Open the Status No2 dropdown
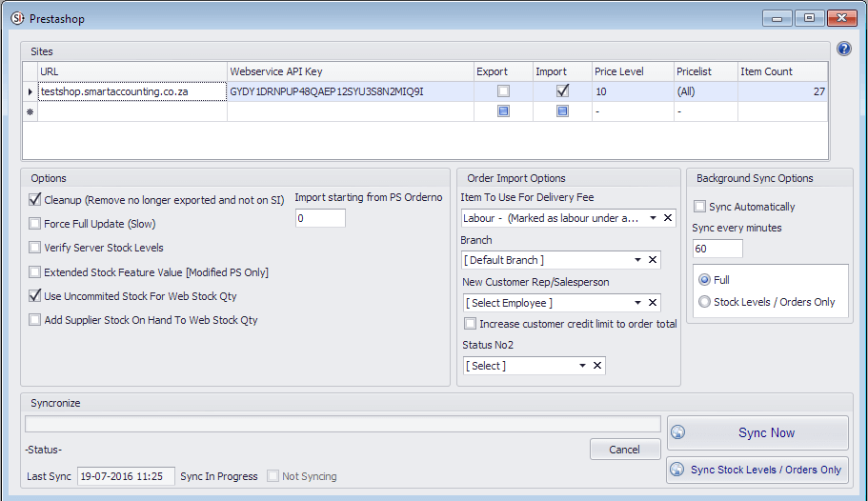The height and width of the screenshot is (501, 868). [x=582, y=366]
